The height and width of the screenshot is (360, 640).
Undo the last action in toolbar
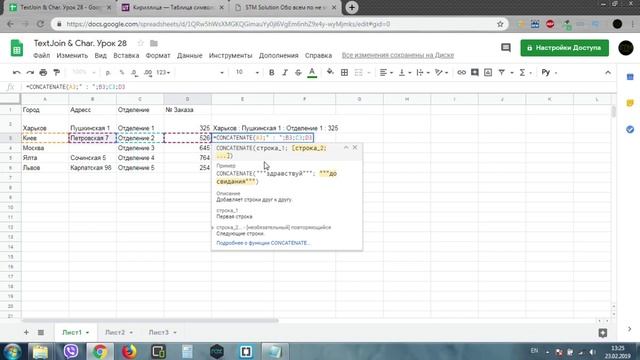click(x=16, y=73)
